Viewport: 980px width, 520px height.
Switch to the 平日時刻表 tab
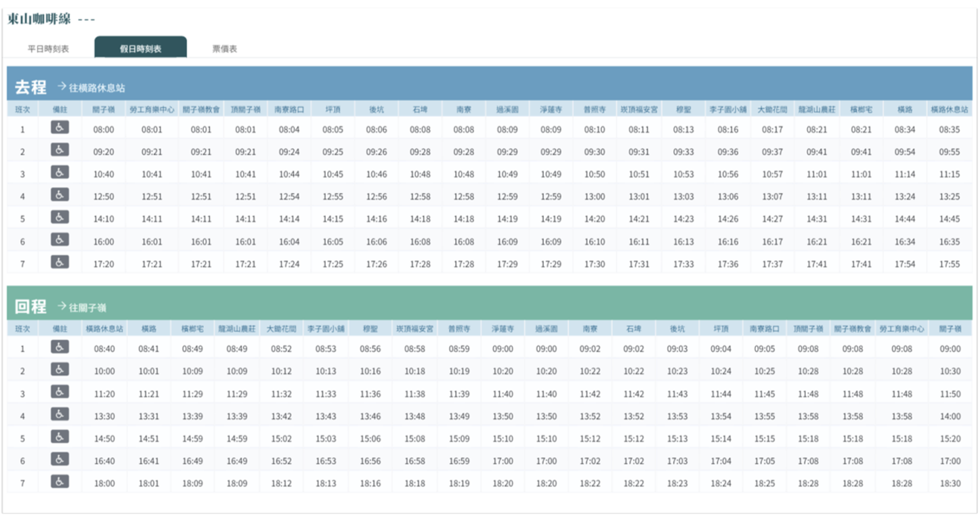click(x=48, y=49)
